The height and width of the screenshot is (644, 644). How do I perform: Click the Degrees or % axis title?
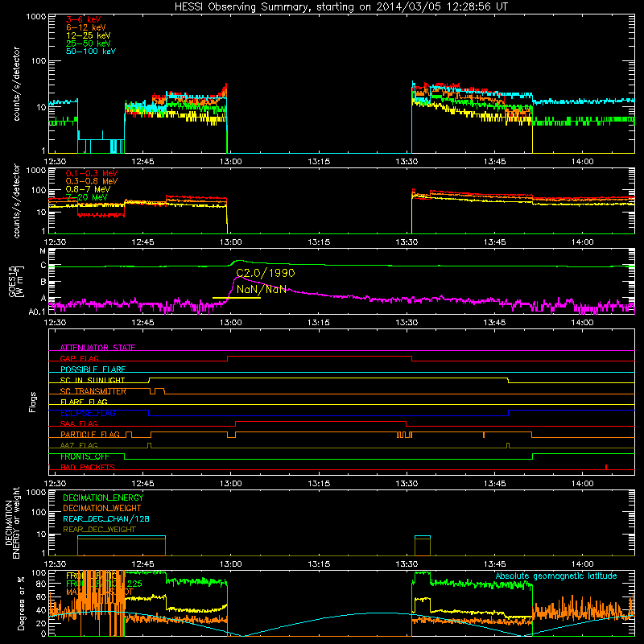[21, 603]
